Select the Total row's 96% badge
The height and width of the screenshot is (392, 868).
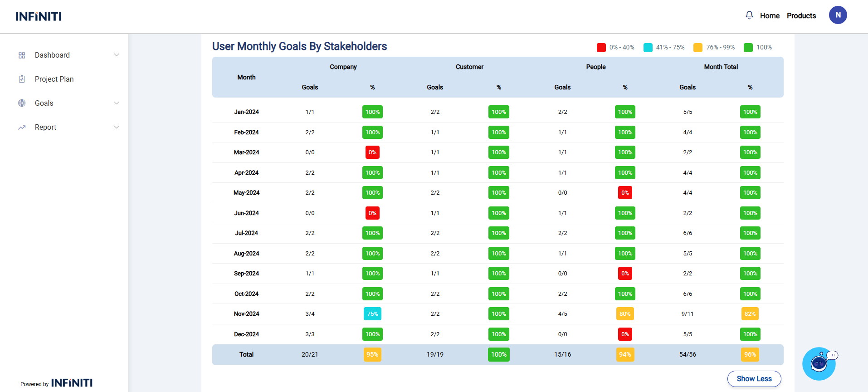tap(750, 355)
